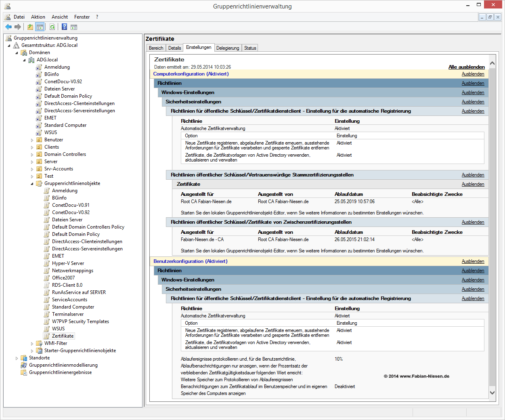Screen dimensions: 505x420
Task: Select the ConetDocu-V0.91 GPO
Action: point(71,205)
